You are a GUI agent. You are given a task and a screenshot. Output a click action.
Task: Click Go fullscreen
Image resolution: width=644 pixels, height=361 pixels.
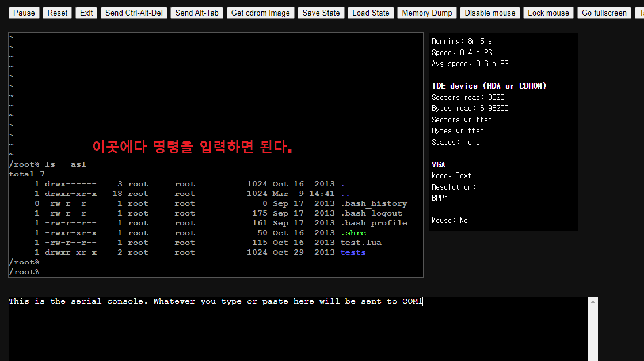pos(604,13)
